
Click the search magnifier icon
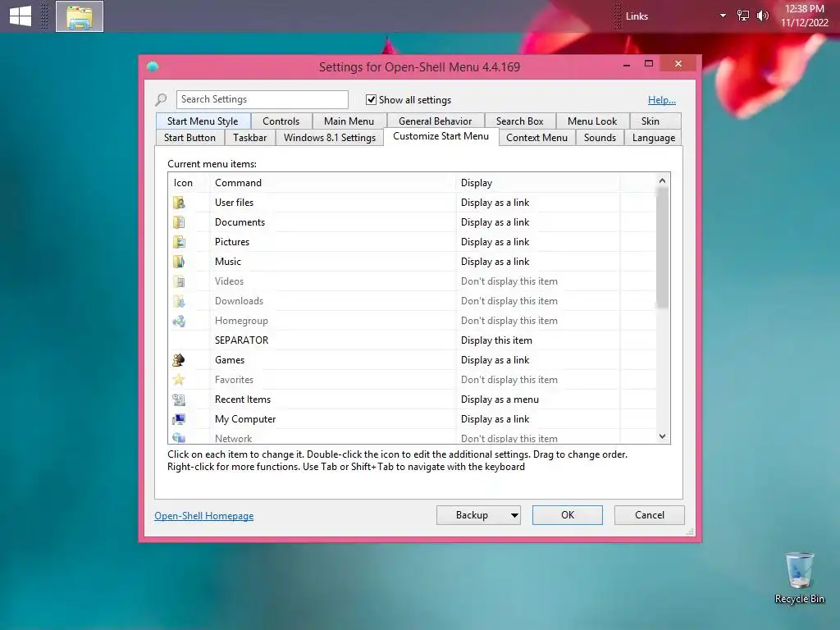162,99
